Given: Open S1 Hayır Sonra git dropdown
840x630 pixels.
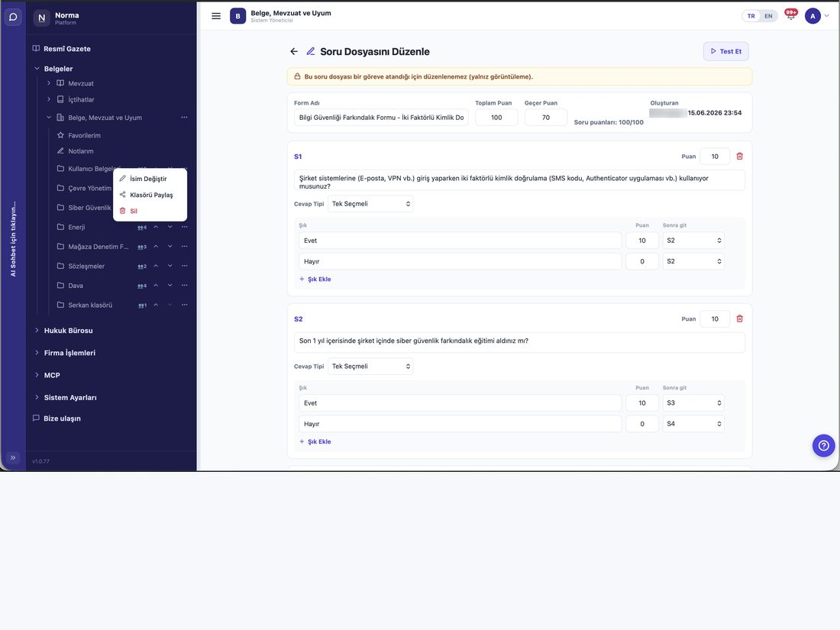Looking at the screenshot, I should coord(693,261).
